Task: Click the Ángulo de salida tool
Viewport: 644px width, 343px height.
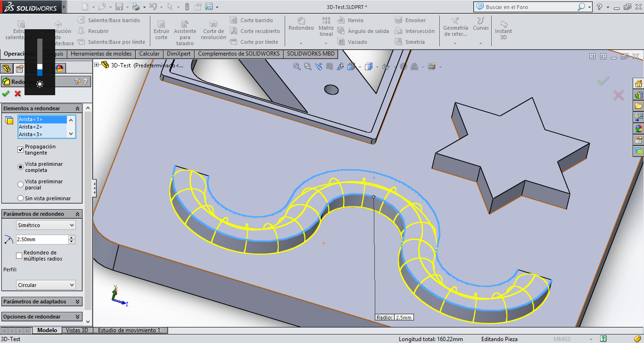Action: point(363,31)
